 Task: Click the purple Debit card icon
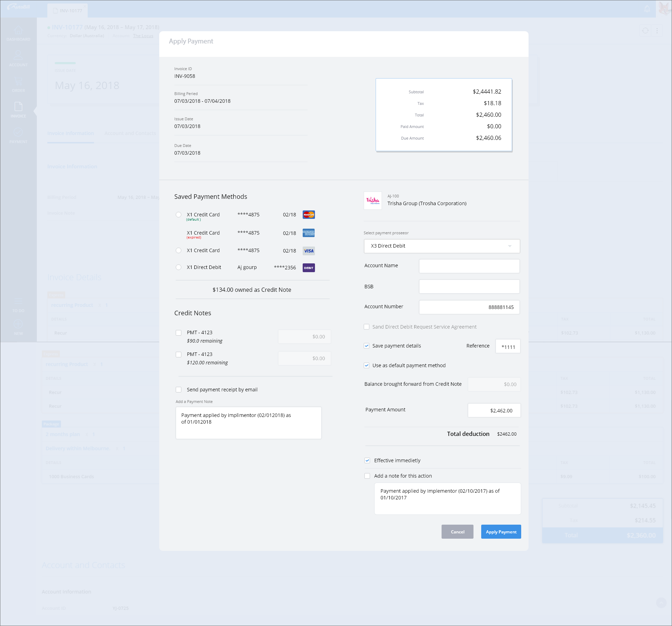point(309,268)
